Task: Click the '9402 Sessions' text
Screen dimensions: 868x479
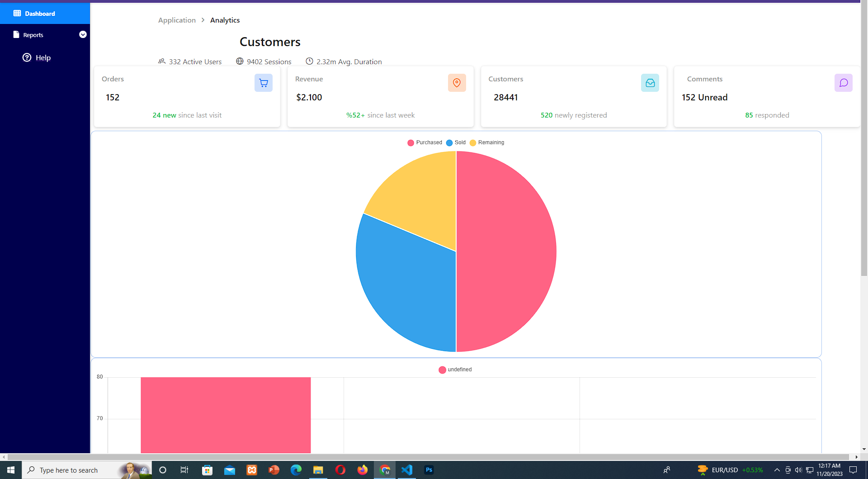Action: tap(269, 62)
